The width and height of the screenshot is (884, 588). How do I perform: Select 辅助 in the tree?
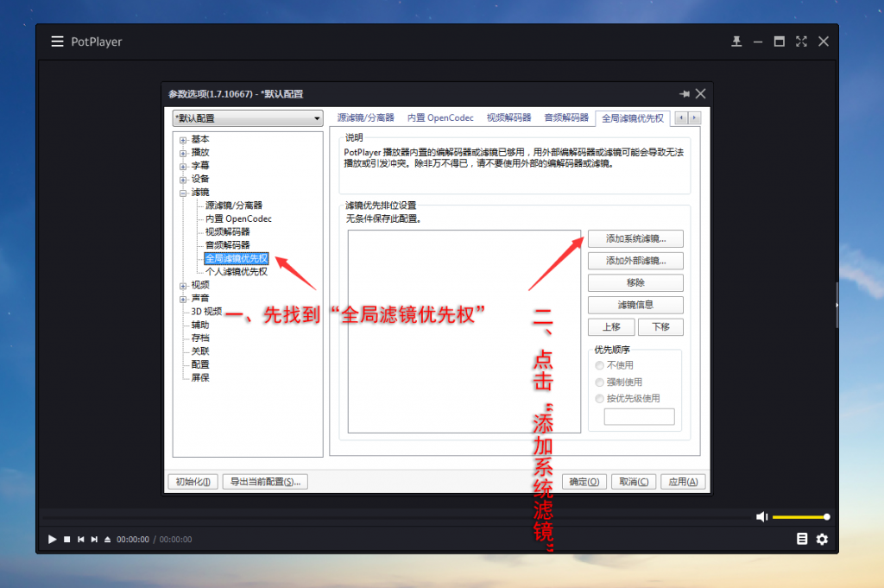tap(200, 325)
